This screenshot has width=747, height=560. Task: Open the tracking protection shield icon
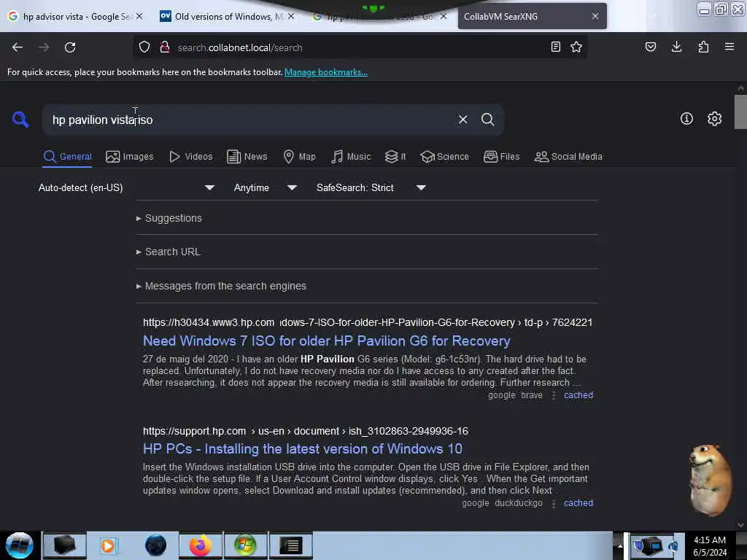144,47
